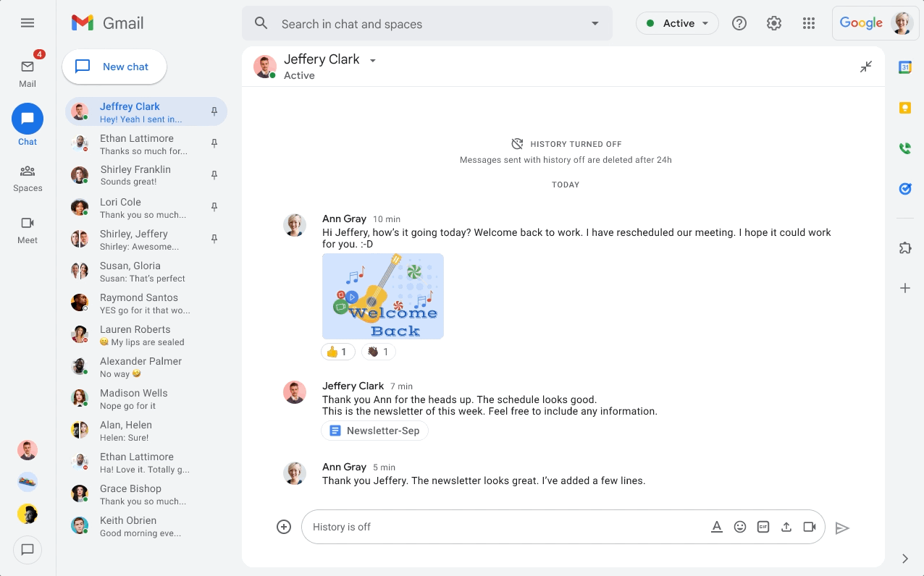Open the Meet section
Screen dimensions: 924x576
tap(28, 229)
